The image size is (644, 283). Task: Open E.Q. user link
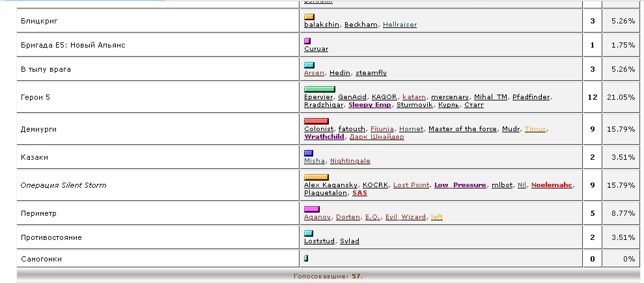372,217
